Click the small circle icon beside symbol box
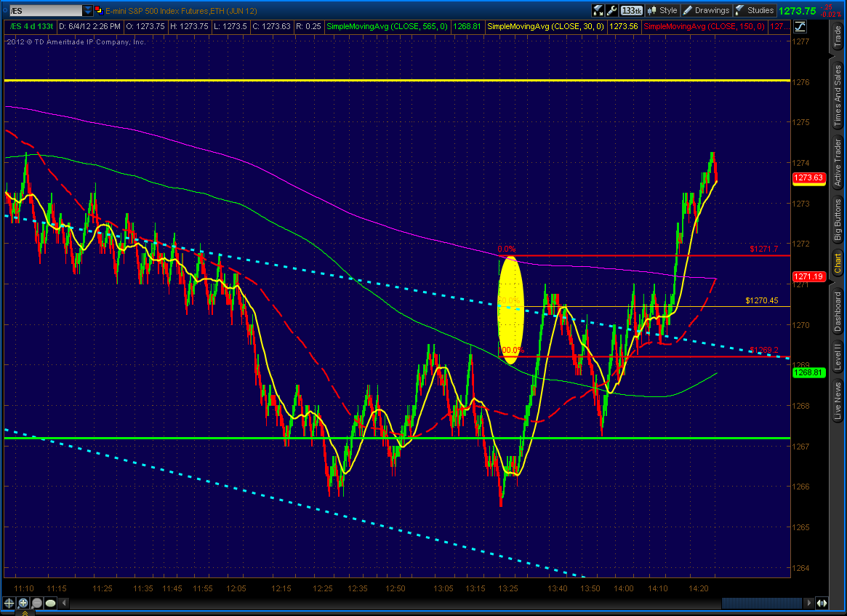The height and width of the screenshot is (616, 847). [5, 10]
